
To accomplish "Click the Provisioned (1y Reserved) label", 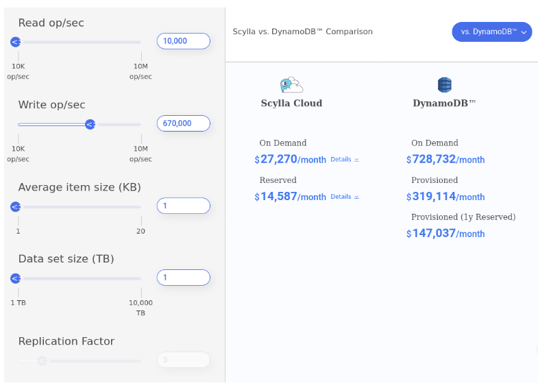I will [x=463, y=217].
